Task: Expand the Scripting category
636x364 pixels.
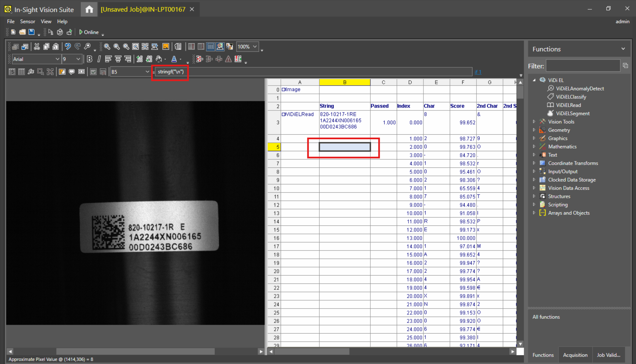Action: 534,205
